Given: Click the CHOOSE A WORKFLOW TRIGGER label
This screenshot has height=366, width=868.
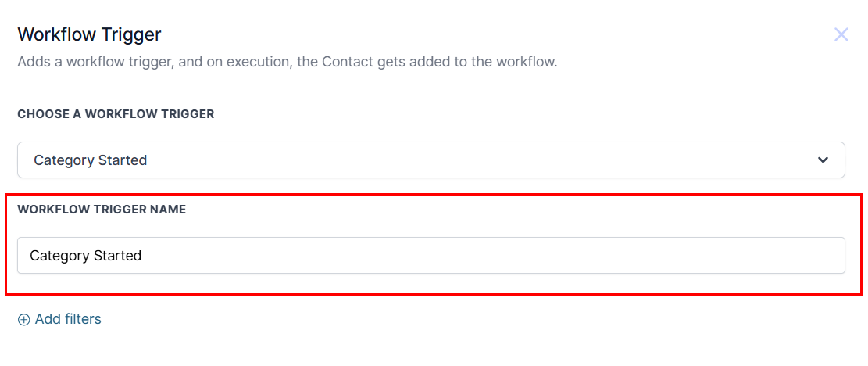Looking at the screenshot, I should tap(116, 114).
